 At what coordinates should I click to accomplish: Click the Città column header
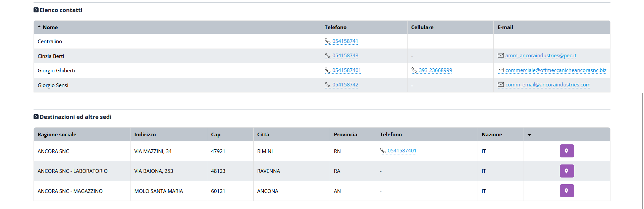[263, 135]
